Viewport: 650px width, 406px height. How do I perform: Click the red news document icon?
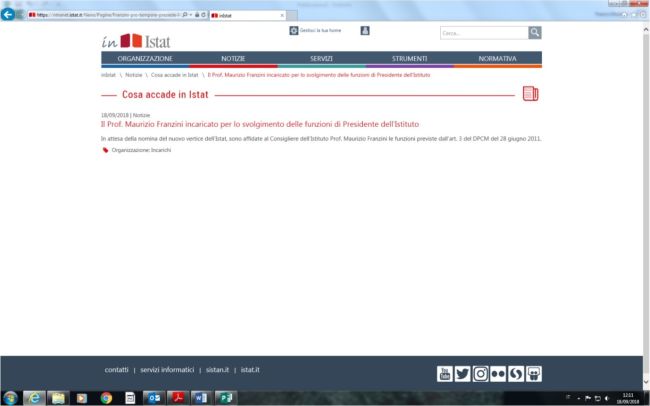pyautogui.click(x=531, y=95)
